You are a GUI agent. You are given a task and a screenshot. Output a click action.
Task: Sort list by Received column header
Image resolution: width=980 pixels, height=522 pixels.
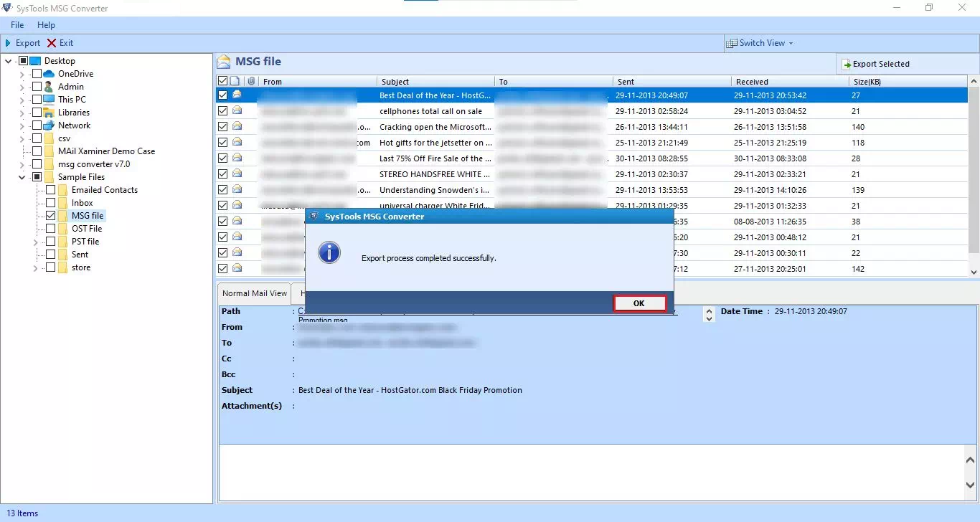pos(791,82)
